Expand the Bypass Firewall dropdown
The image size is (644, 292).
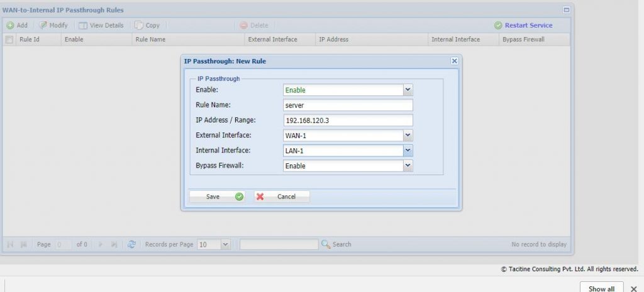(x=408, y=166)
